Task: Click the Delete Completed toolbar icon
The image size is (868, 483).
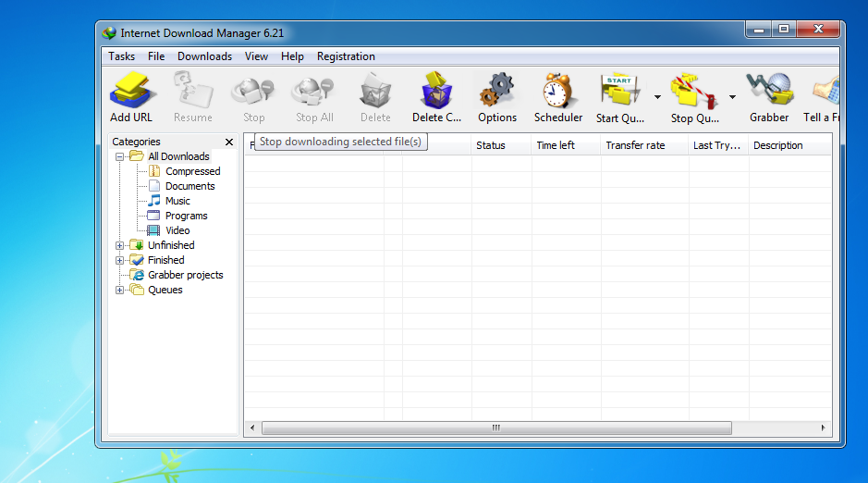Action: tap(436, 90)
